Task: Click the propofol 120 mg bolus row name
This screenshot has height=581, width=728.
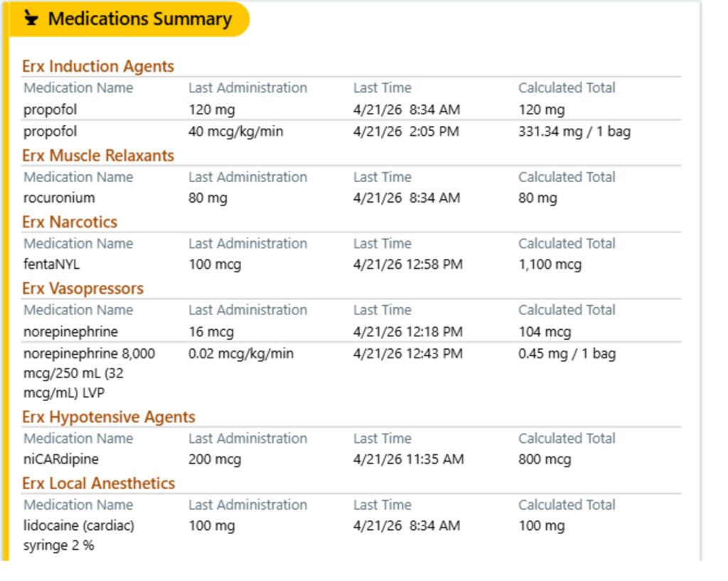Action: (50, 110)
